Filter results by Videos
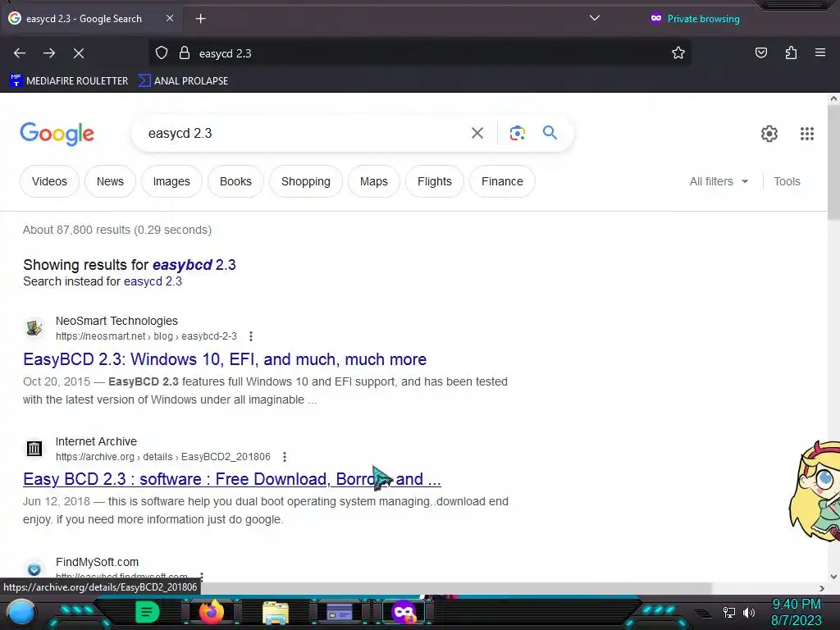Screen dimensions: 840x630 (x=49, y=181)
